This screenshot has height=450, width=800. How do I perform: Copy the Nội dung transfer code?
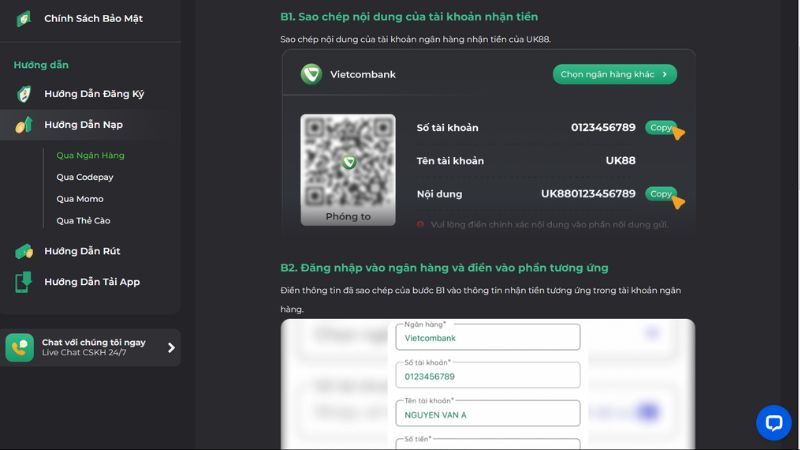pos(660,194)
